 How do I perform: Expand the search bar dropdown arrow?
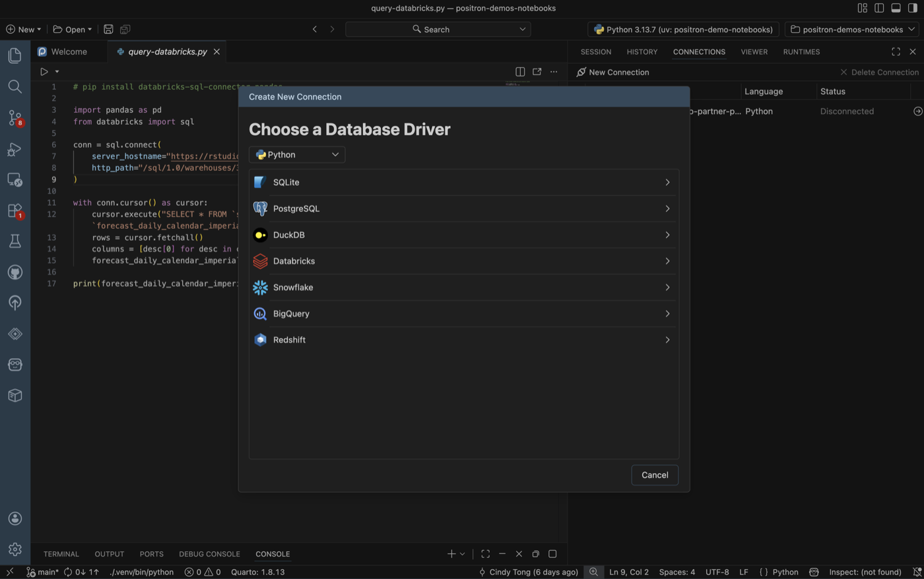[523, 29]
